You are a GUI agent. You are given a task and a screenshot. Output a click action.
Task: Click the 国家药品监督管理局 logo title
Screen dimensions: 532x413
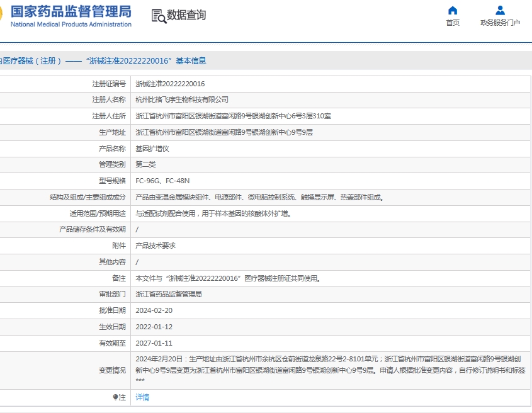71,11
